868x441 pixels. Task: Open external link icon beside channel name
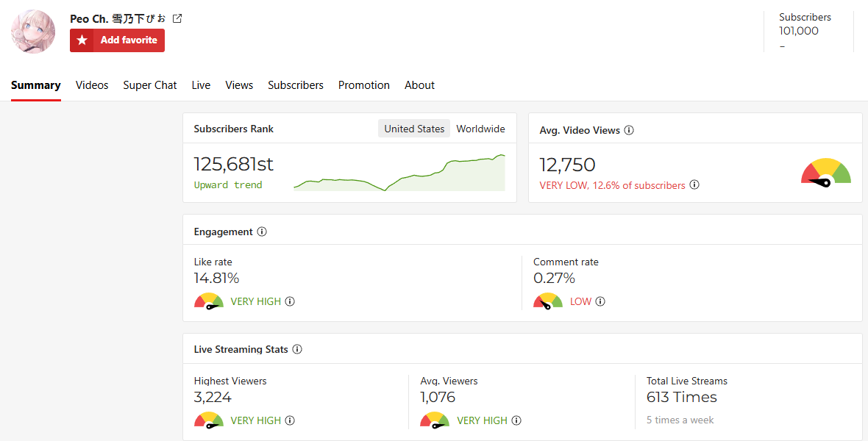177,18
